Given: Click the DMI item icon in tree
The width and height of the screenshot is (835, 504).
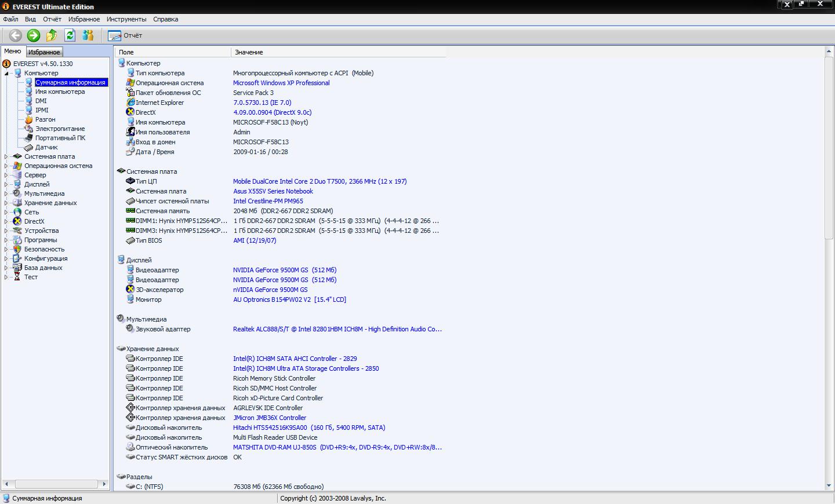Looking at the screenshot, I should point(28,101).
